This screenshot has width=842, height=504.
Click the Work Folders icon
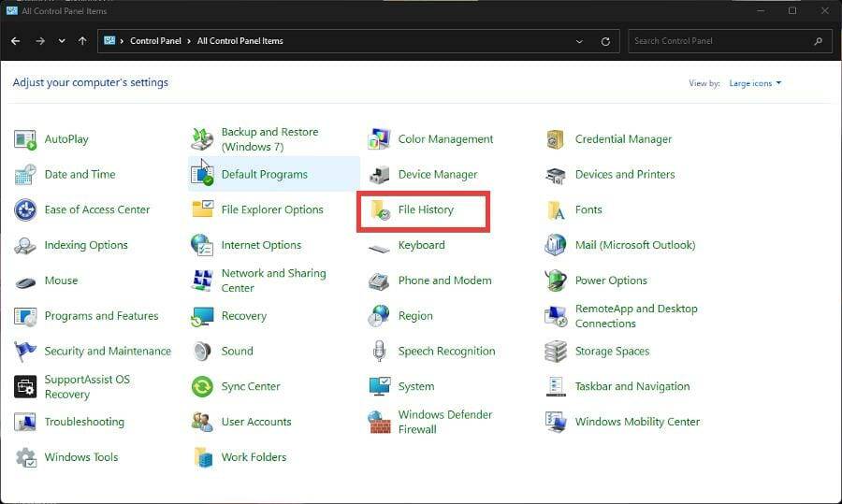tap(203, 458)
